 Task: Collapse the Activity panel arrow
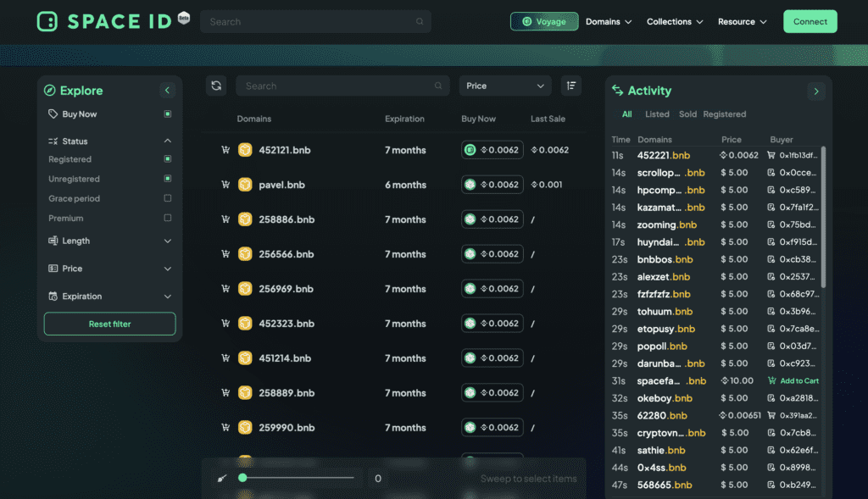pos(816,91)
